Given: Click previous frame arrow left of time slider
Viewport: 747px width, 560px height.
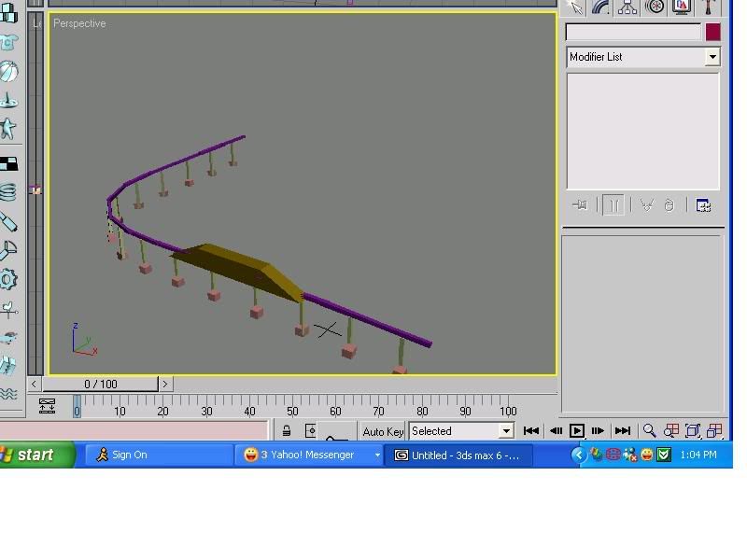Looking at the screenshot, I should coord(34,384).
